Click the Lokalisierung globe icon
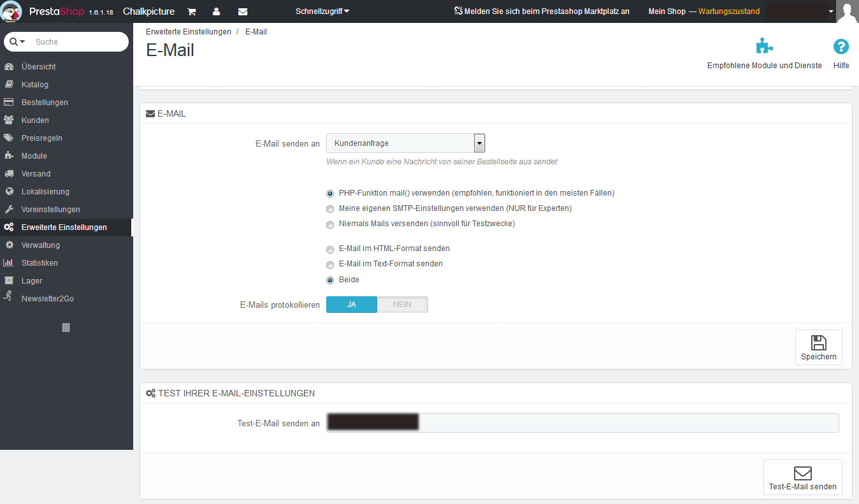859x504 pixels. pos(9,191)
